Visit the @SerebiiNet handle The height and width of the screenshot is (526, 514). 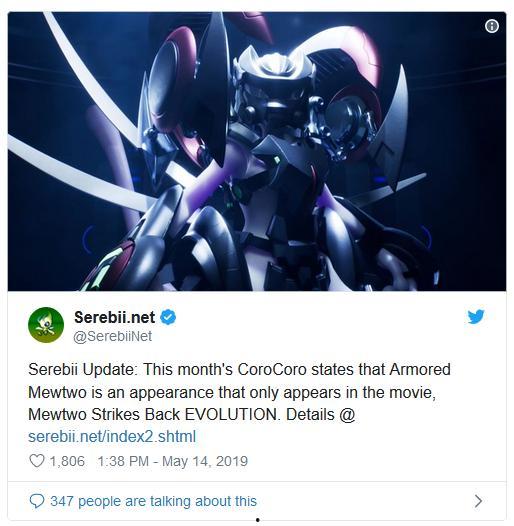(x=112, y=336)
